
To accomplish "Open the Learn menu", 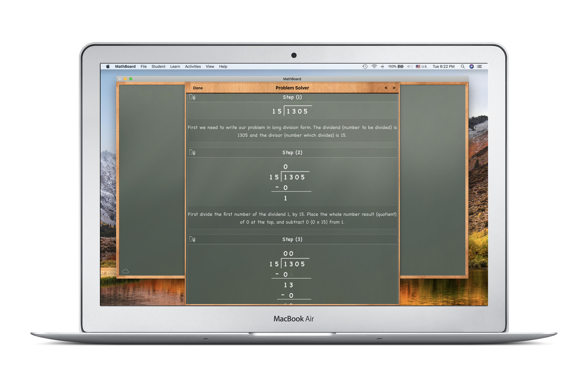I will [175, 66].
